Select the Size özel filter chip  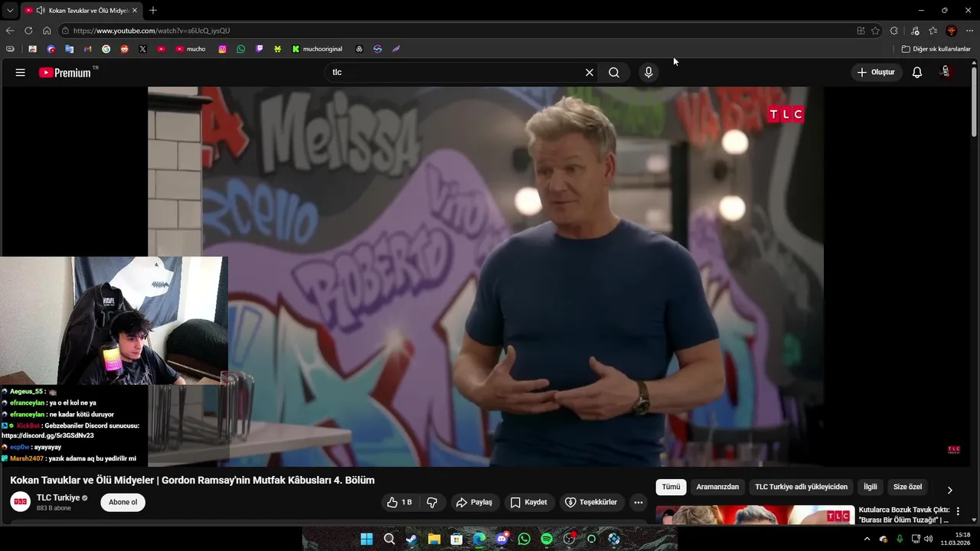[x=908, y=487]
